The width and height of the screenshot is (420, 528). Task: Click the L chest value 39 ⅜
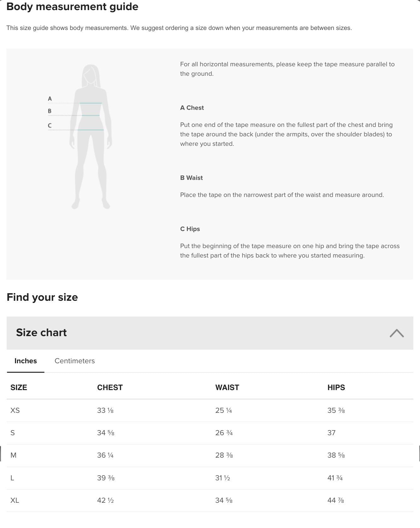pyautogui.click(x=106, y=478)
